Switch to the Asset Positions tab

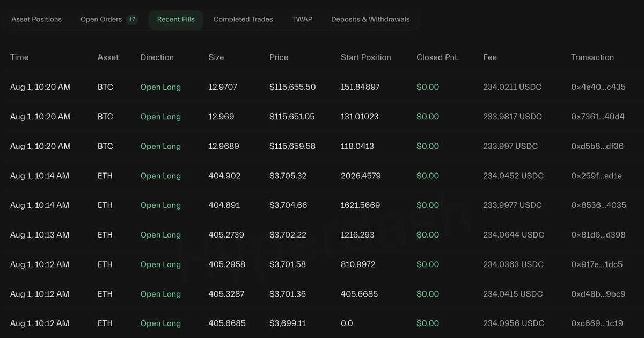point(36,19)
